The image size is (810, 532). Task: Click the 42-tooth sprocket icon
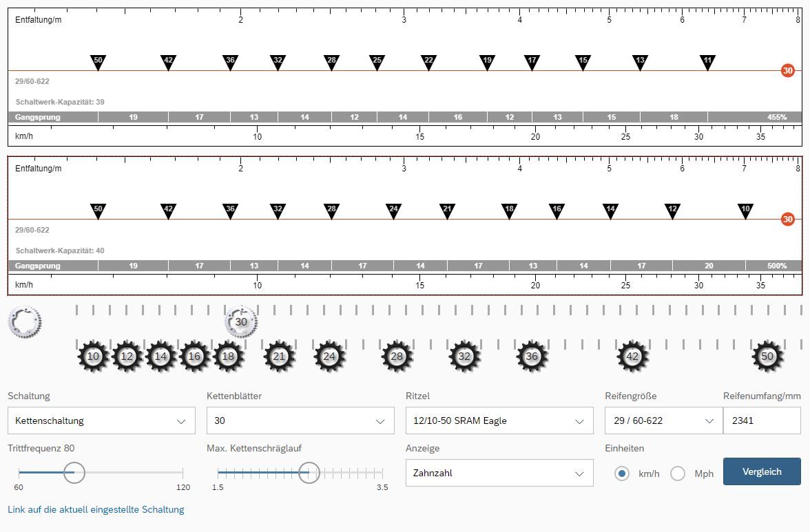tap(632, 357)
